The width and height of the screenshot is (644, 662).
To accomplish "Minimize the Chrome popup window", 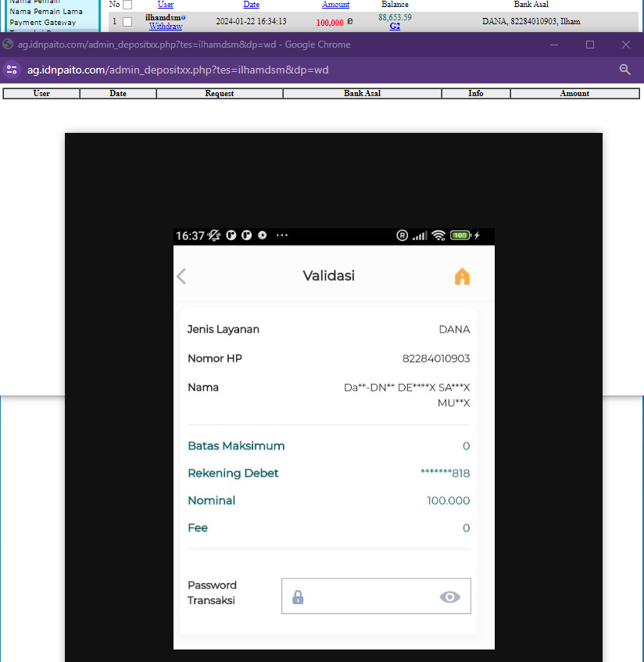I will 554,45.
